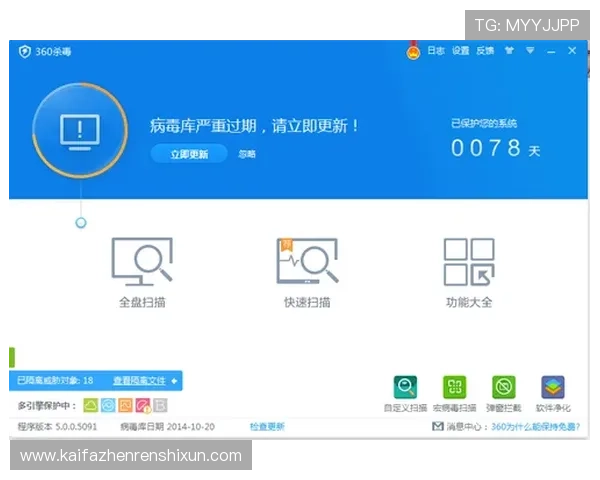This screenshot has height=480, width=600.
Task: Click the green tab on left edge
Action: [12, 357]
